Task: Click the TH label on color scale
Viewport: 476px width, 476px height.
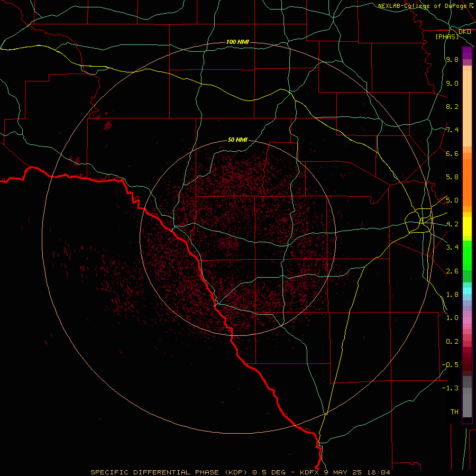Action: (454, 412)
